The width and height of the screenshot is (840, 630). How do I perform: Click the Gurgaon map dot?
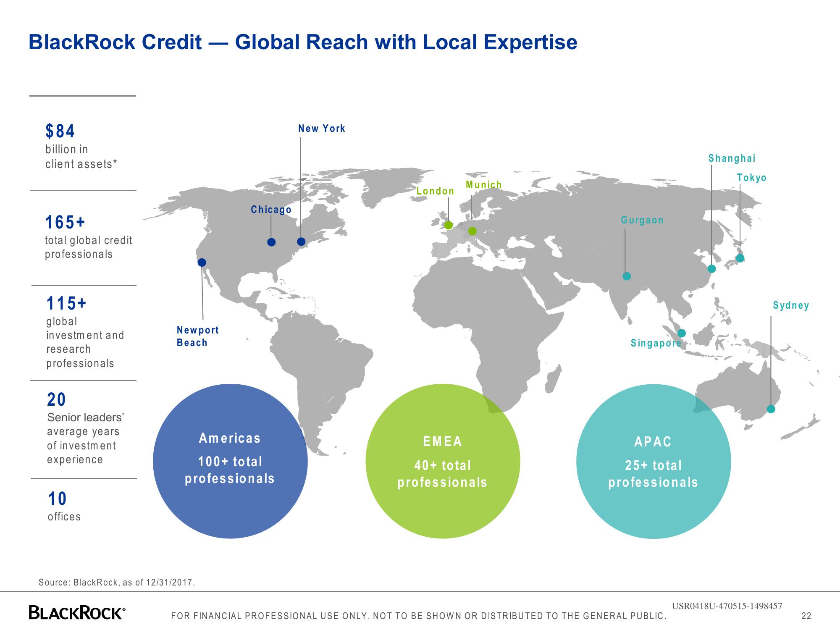click(x=627, y=276)
